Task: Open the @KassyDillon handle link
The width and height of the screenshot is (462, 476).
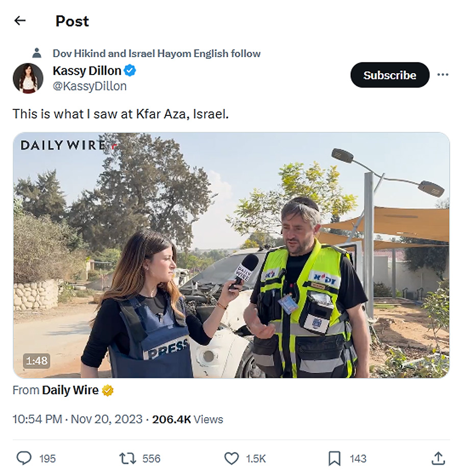Action: coord(89,86)
